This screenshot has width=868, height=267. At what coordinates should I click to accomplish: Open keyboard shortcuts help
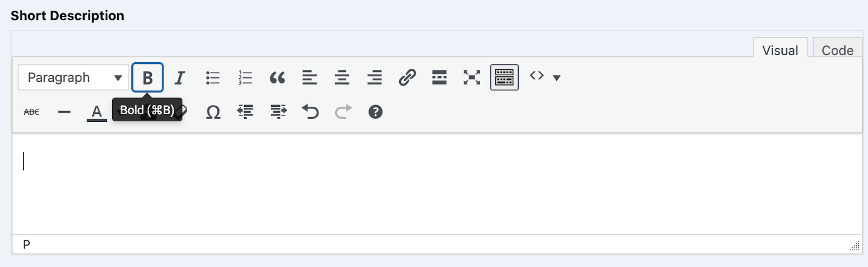pos(375,112)
